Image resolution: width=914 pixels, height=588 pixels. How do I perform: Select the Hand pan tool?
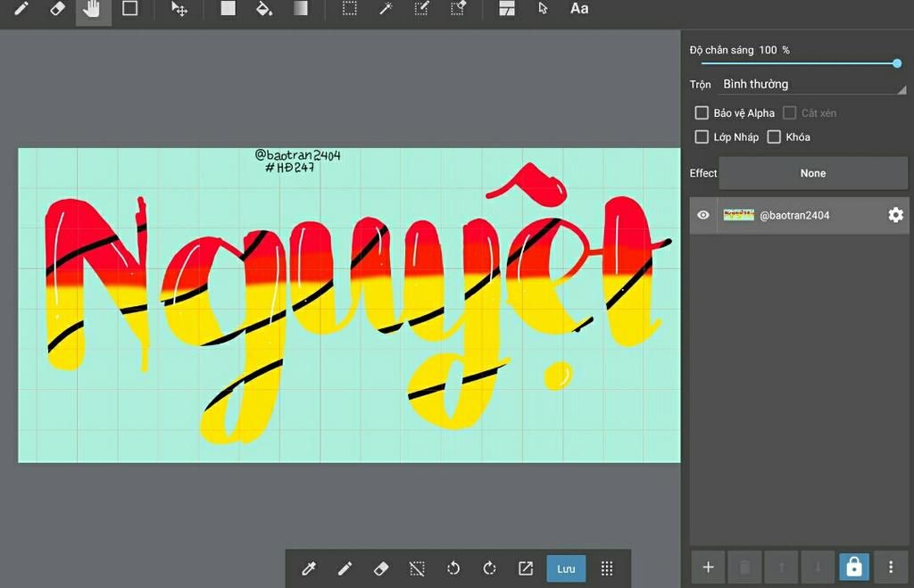coord(92,9)
